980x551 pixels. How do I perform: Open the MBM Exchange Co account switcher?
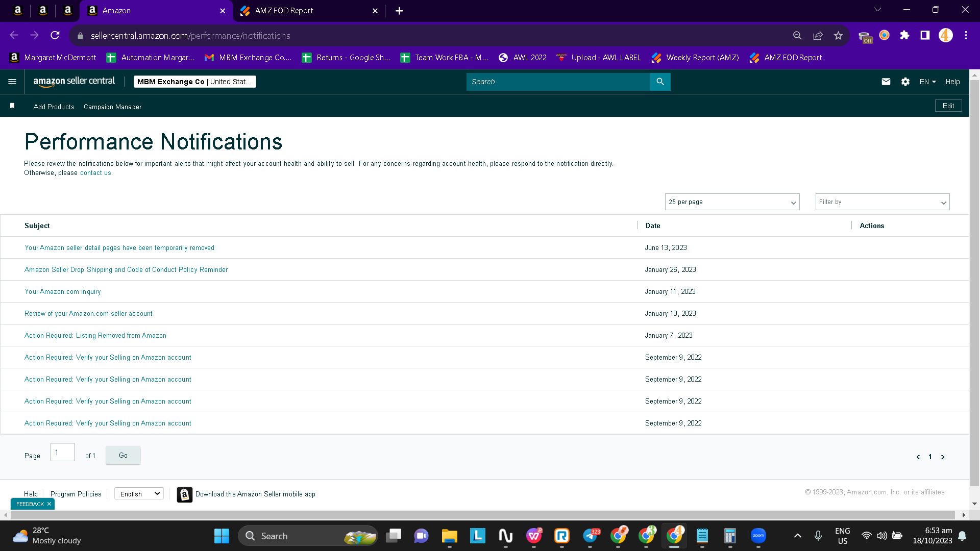pos(194,82)
